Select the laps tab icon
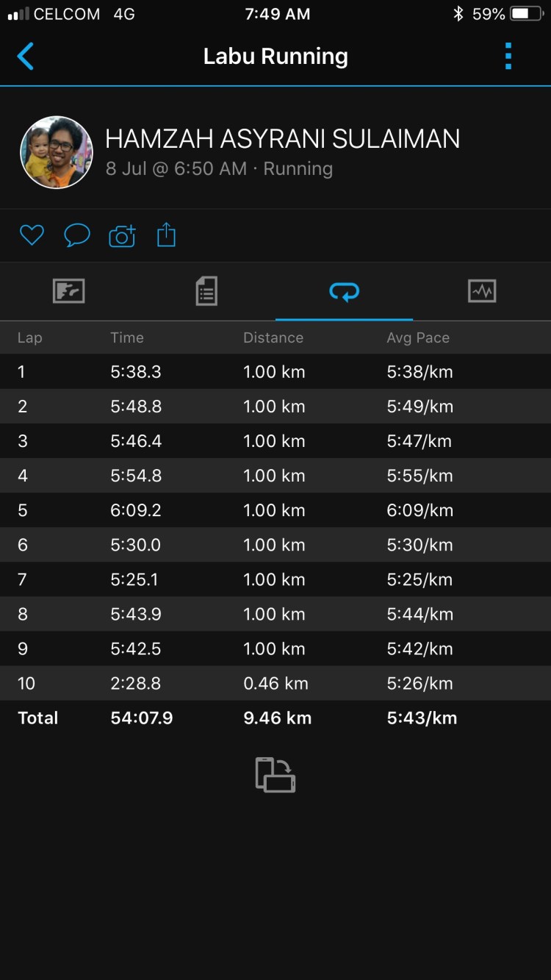 [344, 292]
